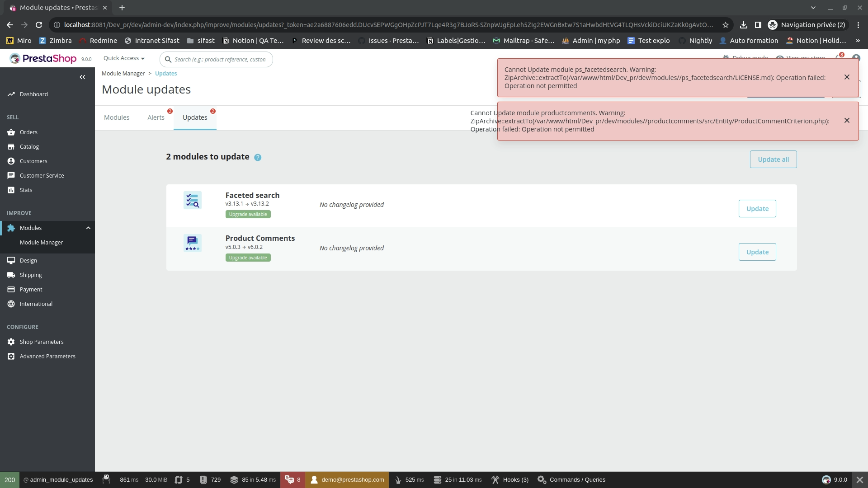Click the International globe icon
This screenshot has width=868, height=488.
click(11, 304)
